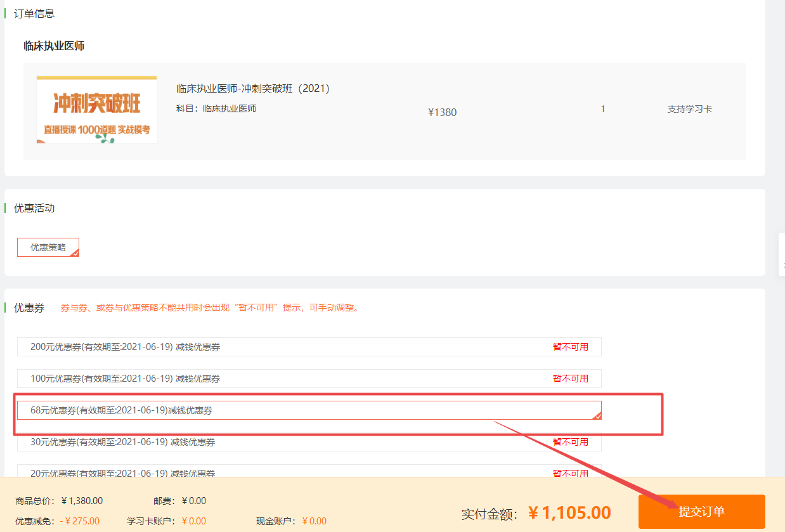Viewport: 785px width, 532px height.
Task: Select the 100元 coupon row
Action: [309, 379]
